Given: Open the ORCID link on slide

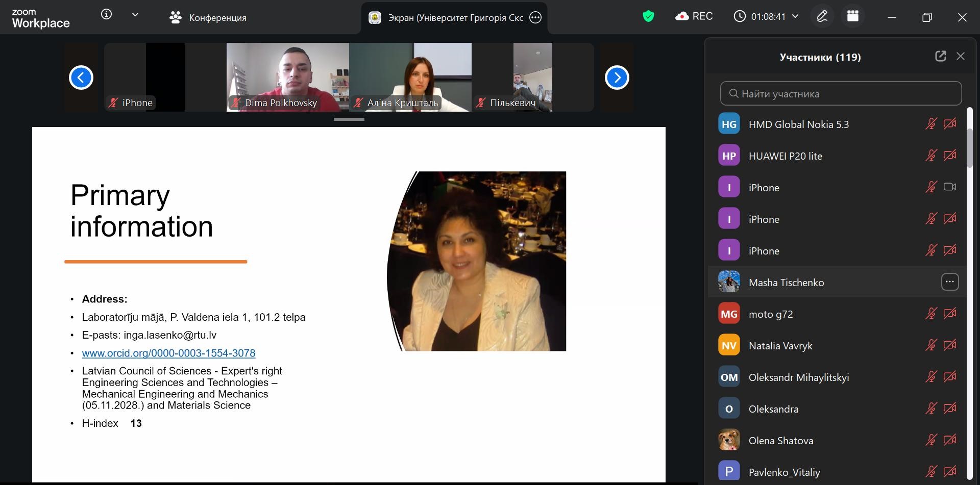Looking at the screenshot, I should pyautogui.click(x=168, y=353).
